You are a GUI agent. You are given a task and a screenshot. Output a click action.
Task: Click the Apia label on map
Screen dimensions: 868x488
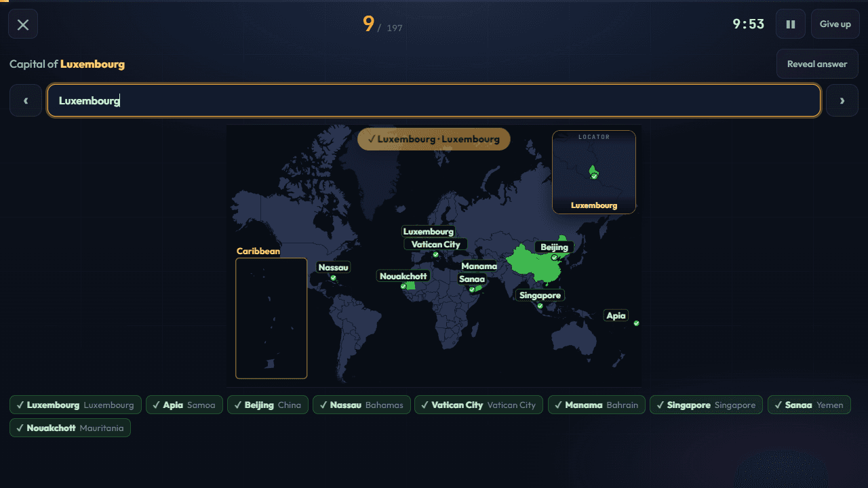[x=616, y=316]
